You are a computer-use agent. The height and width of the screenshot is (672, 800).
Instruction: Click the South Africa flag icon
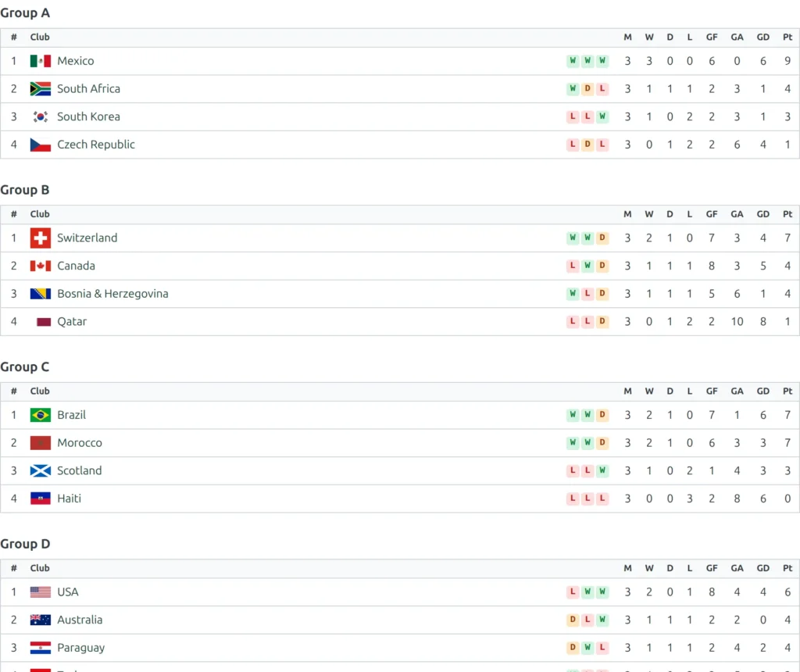[41, 89]
